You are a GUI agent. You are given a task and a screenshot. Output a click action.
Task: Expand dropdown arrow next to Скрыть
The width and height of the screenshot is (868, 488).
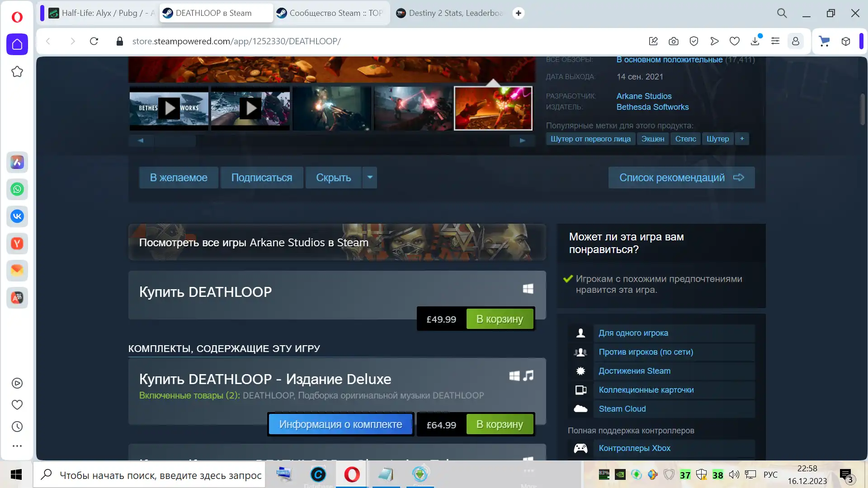point(370,178)
